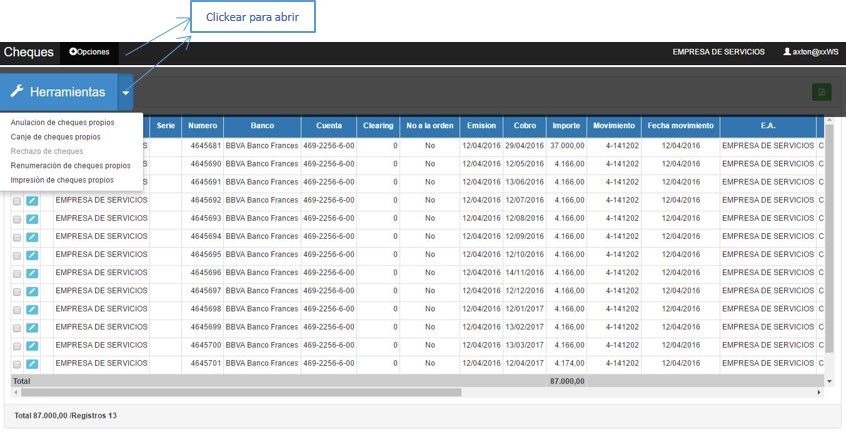
Task: Collapse the Herramientas dropdown arrow
Action: click(x=125, y=92)
